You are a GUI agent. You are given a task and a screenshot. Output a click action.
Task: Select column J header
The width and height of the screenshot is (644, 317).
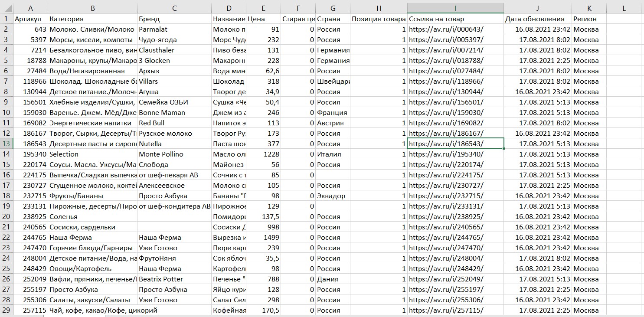tap(537, 8)
